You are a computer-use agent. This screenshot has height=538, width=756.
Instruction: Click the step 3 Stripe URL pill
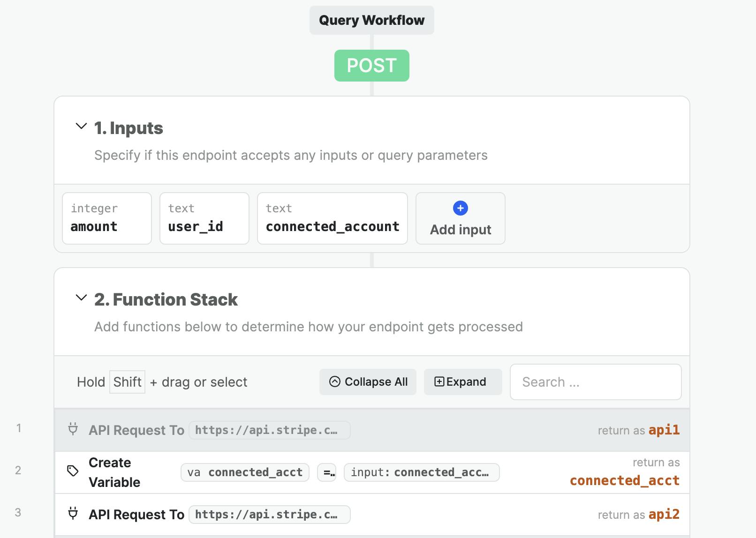(x=269, y=515)
